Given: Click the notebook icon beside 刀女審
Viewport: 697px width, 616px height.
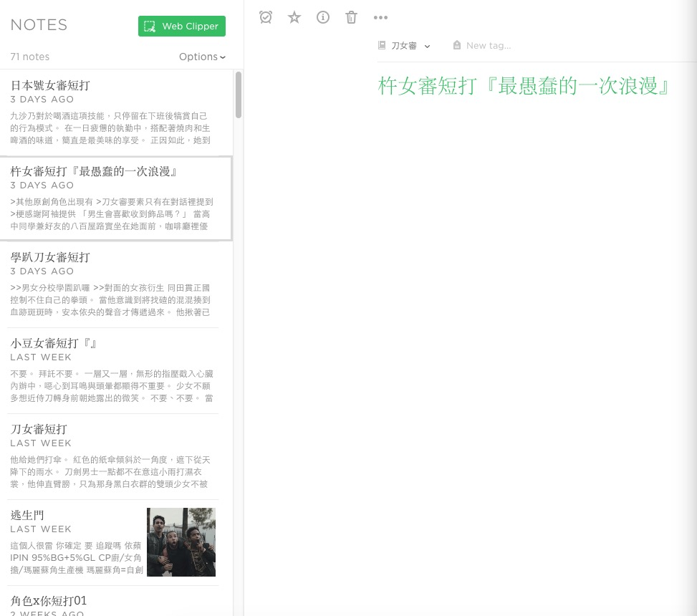Looking at the screenshot, I should [x=381, y=45].
